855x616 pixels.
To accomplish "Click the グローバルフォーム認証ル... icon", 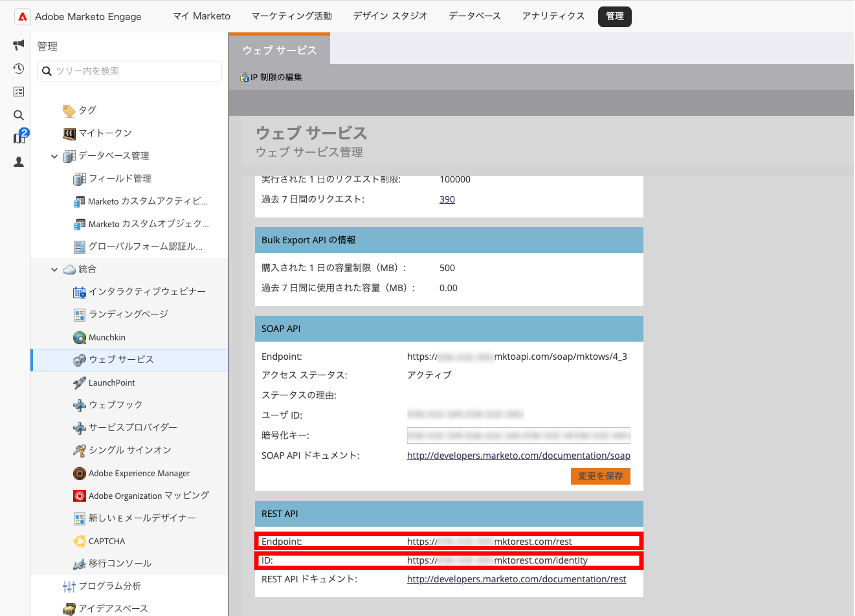I will [79, 247].
